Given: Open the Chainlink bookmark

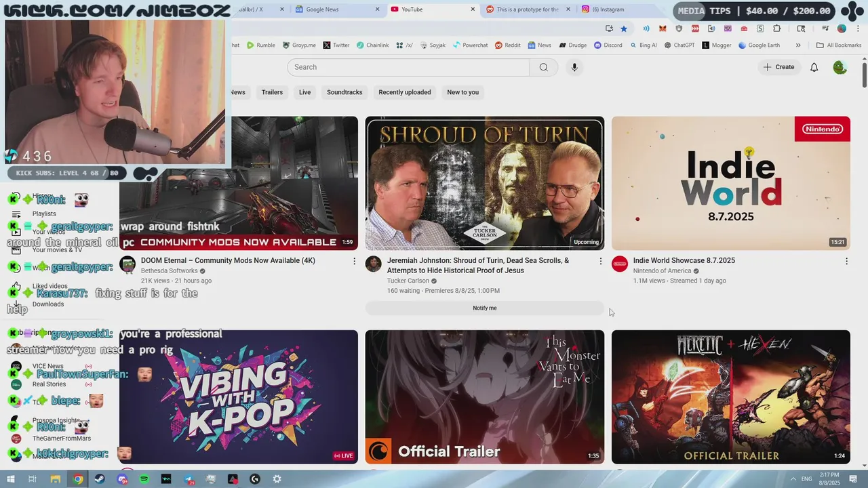Looking at the screenshot, I should point(373,45).
